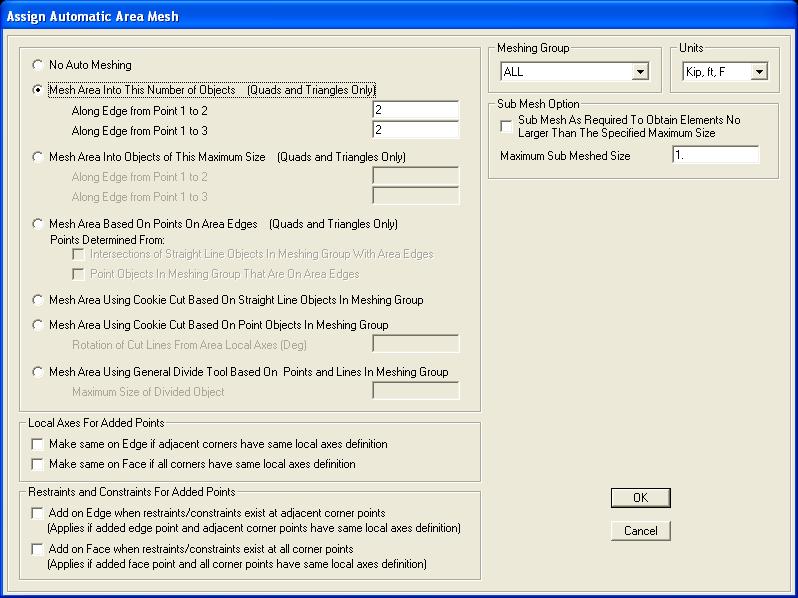This screenshot has height=598, width=798.
Task: Enable Add on Face restraints checkbox
Action: click(x=38, y=549)
